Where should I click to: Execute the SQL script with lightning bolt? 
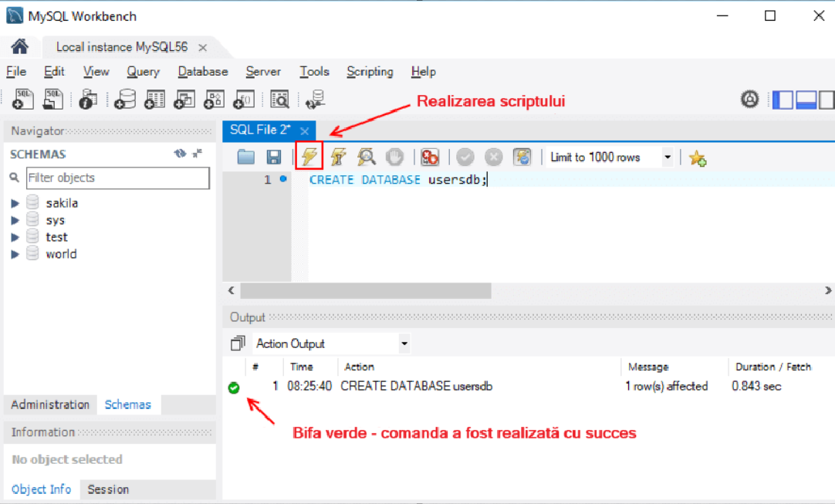coord(309,156)
